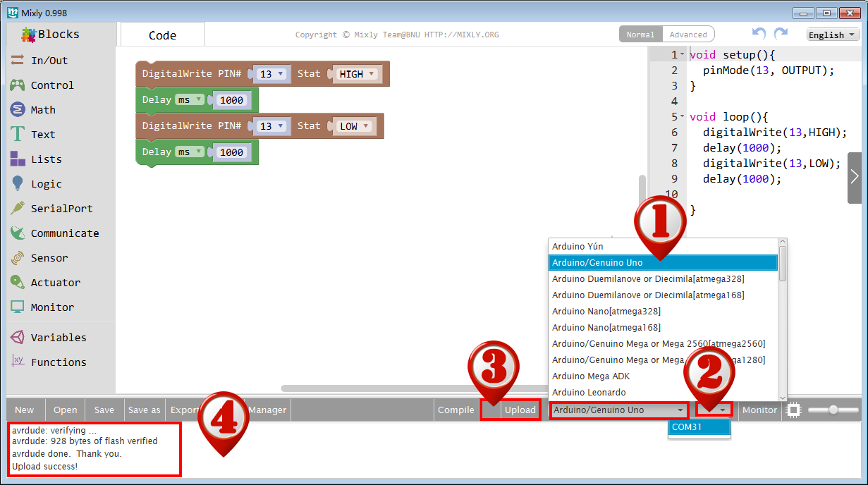
Task: Open the Text block category
Action: tap(43, 135)
